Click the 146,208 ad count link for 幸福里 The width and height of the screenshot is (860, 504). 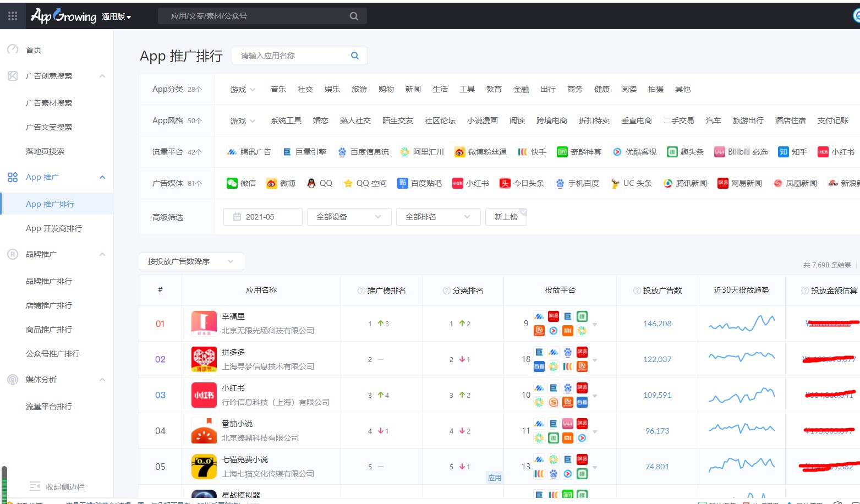point(657,324)
